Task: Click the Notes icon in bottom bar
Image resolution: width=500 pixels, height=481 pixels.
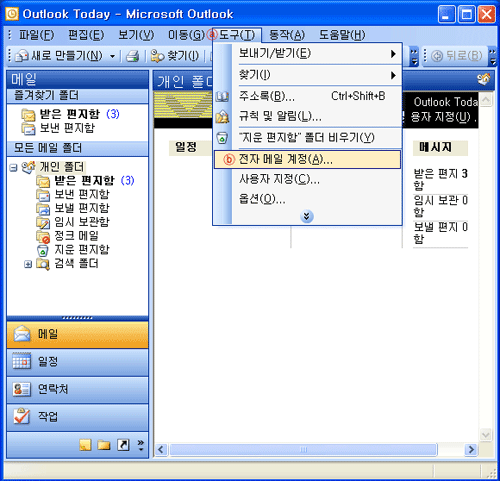Action: point(85,445)
